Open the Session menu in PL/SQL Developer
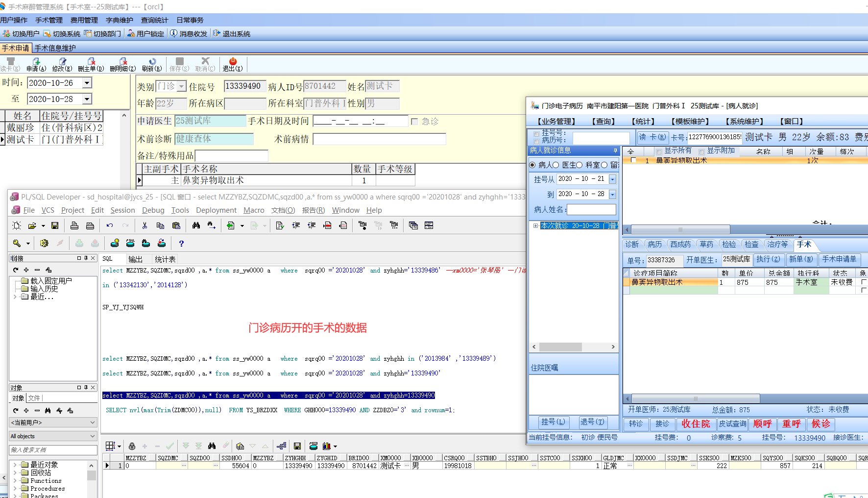The height and width of the screenshot is (498, 868). coord(122,210)
